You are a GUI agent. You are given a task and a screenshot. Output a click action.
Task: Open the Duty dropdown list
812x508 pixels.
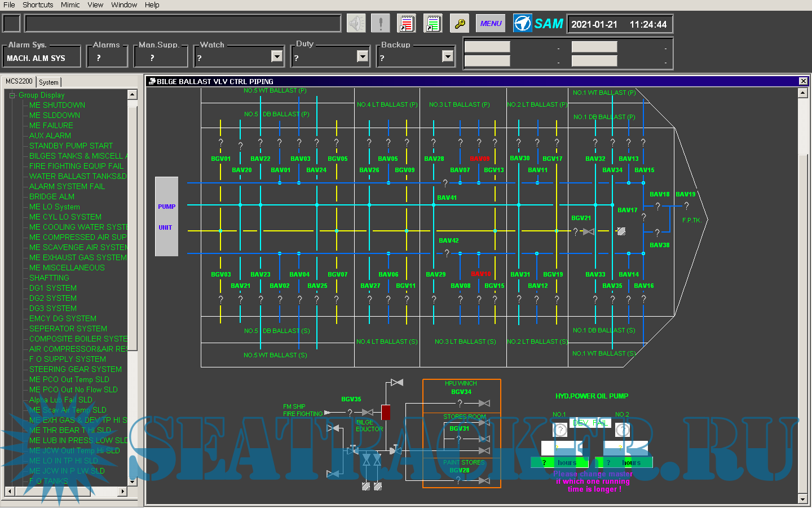[363, 56]
